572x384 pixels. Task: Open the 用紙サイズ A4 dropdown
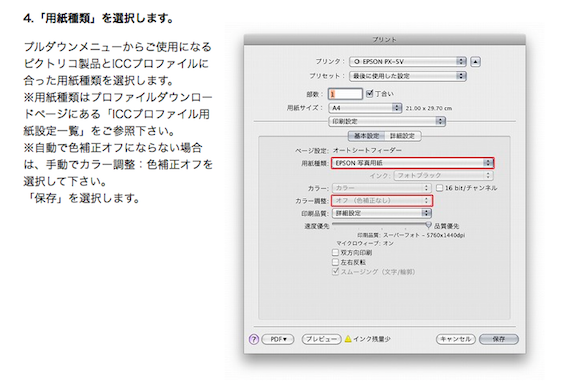(x=365, y=108)
